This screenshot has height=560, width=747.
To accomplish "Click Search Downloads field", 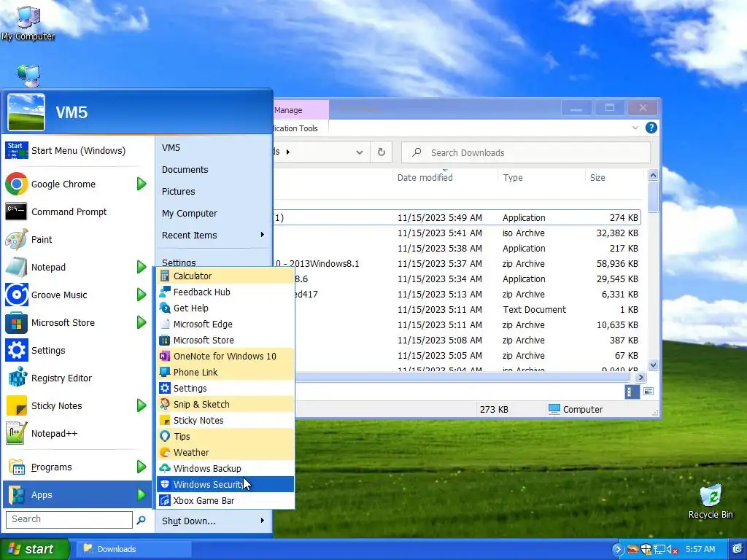I will [526, 152].
